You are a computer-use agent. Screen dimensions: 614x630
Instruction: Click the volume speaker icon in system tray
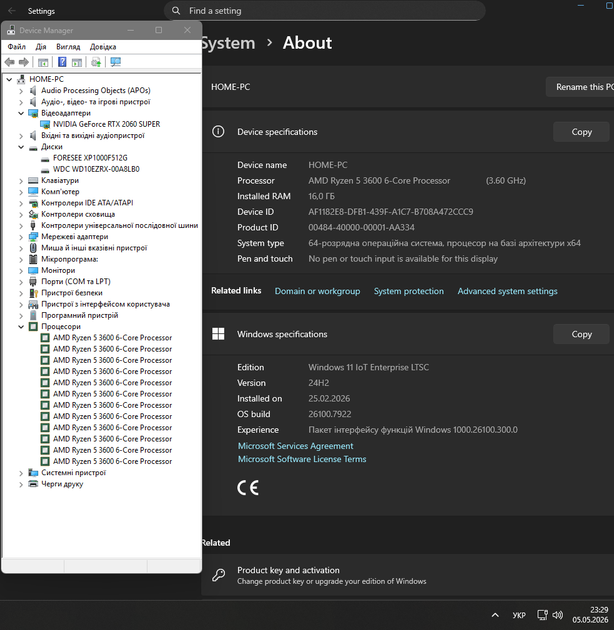coord(557,615)
